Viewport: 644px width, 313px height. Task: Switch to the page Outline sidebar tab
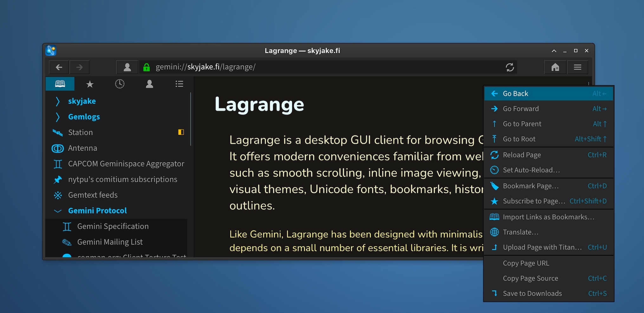click(x=179, y=84)
